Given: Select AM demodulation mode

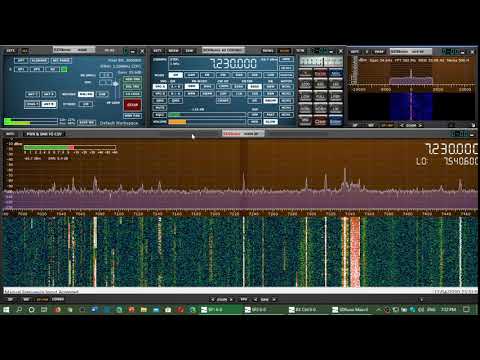Looking at the screenshot, I should [176, 75].
